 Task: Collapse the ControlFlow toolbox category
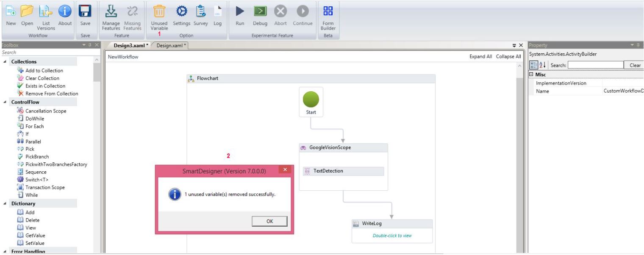(x=5, y=102)
